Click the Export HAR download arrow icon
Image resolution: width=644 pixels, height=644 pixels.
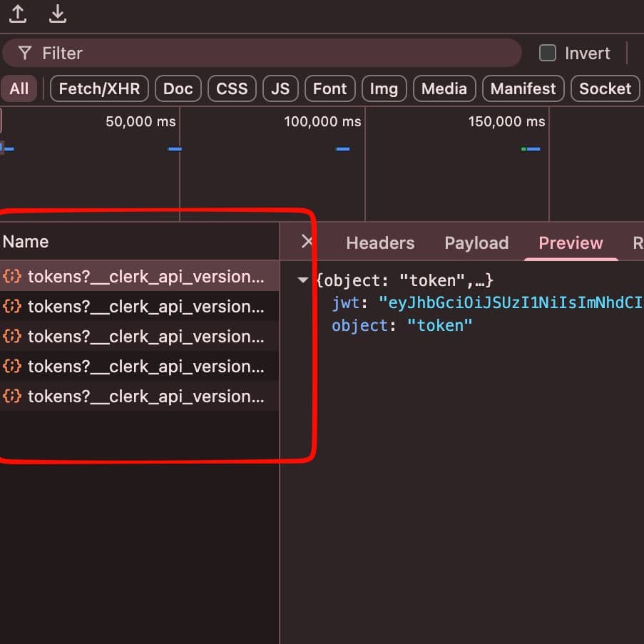pyautogui.click(x=58, y=14)
